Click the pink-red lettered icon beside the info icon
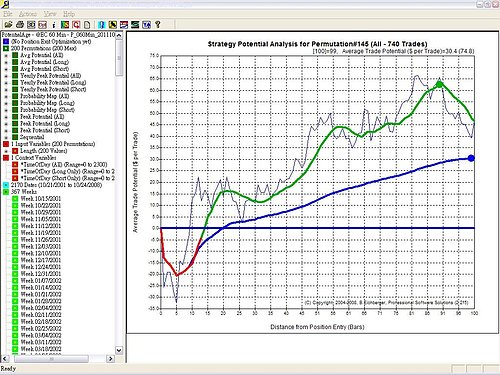The height and width of the screenshot is (375, 500). [42, 24]
